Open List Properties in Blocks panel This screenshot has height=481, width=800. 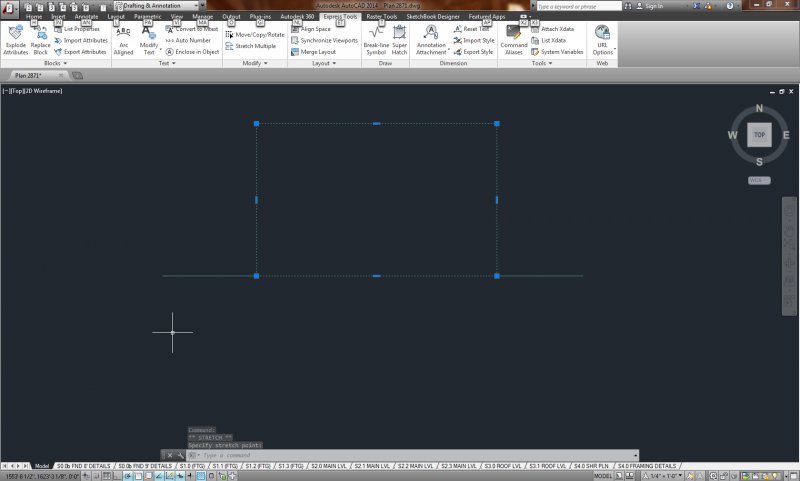click(77, 29)
